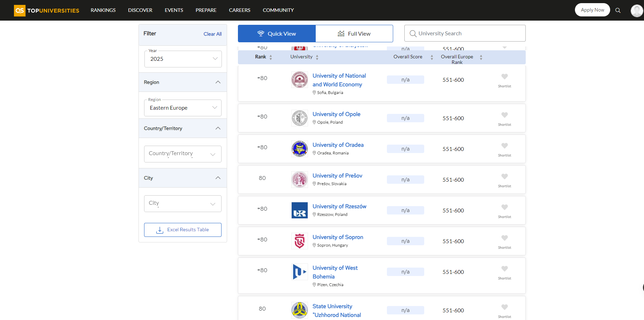Viewport: 644px width, 320px height.
Task: Click the Plzen, Czechia location text
Action: (330, 285)
